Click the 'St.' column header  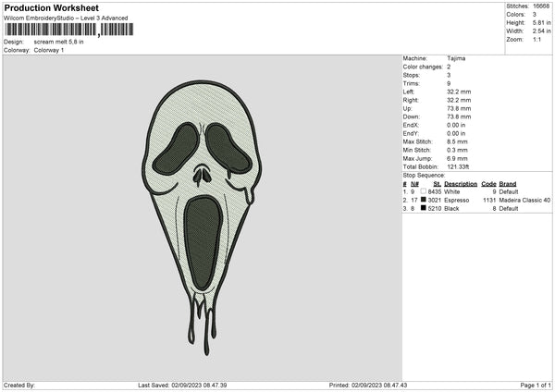click(438, 184)
